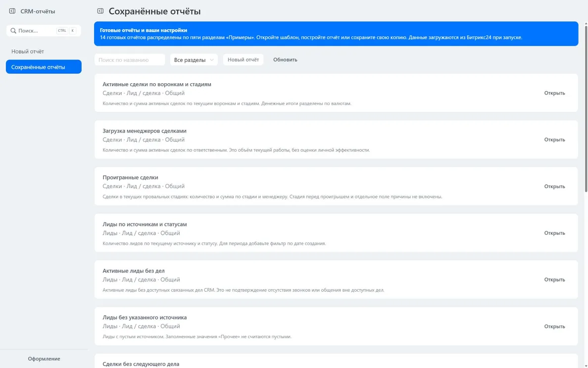Click title Активные сделки по воронкам и стадиям
Image resolution: width=588 pixels, height=368 pixels.
pyautogui.click(x=157, y=84)
